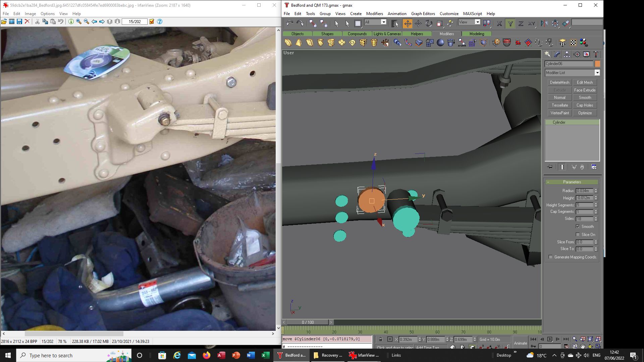Open the Display panel tab icon

[586, 54]
